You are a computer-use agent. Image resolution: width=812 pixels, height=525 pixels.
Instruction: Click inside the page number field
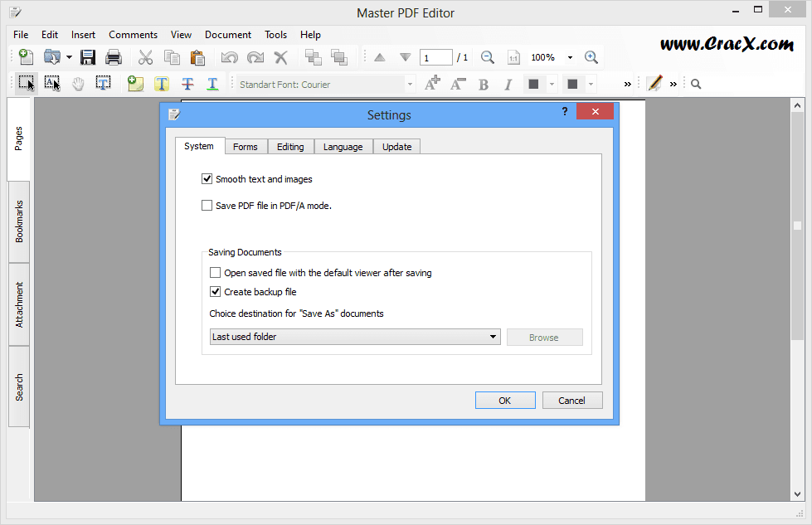click(435, 57)
